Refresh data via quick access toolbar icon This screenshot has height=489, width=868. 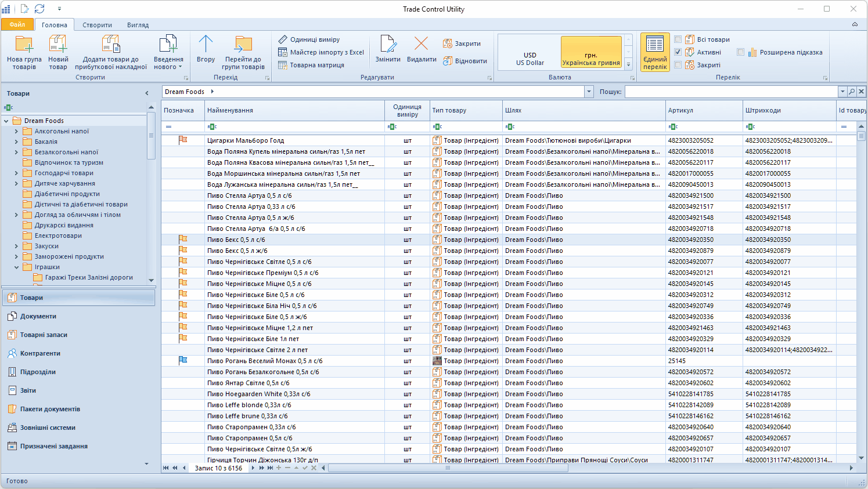[39, 9]
